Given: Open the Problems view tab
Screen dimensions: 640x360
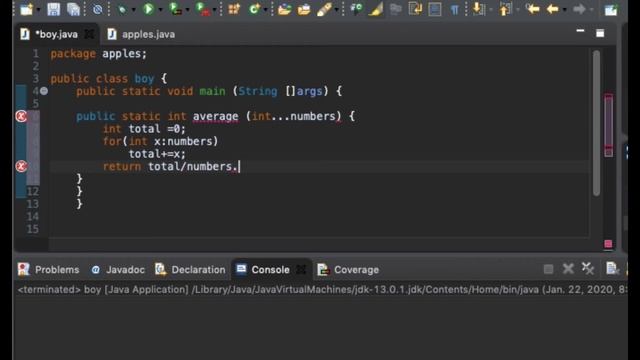Looking at the screenshot, I should pos(49,270).
